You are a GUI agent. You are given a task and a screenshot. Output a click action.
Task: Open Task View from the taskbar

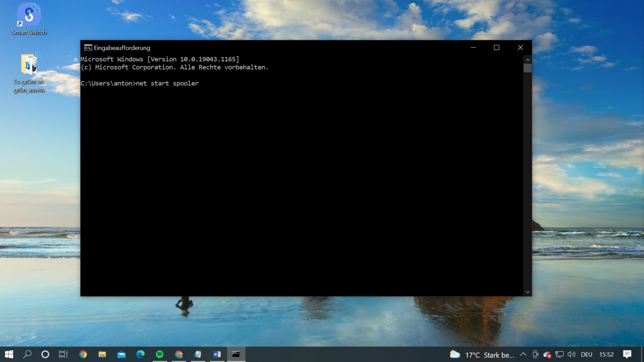tap(63, 354)
